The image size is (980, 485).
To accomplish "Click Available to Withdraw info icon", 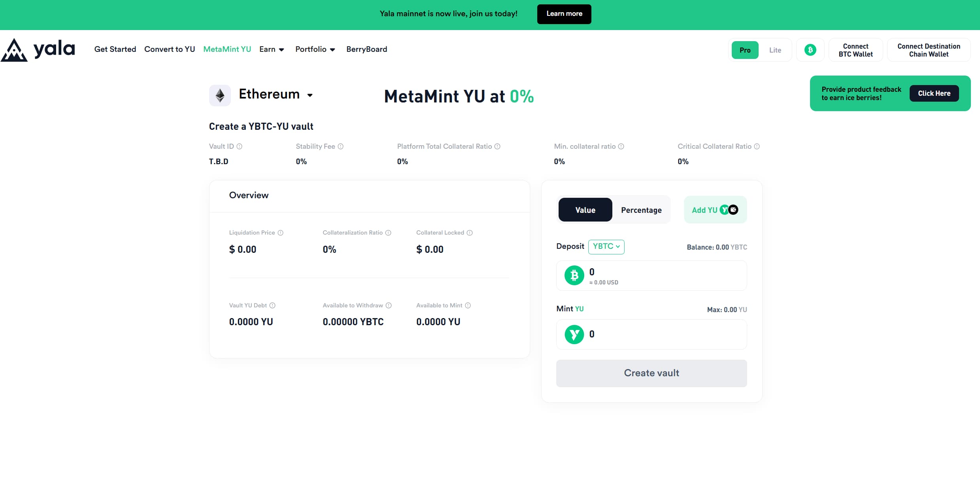I will coord(389,305).
